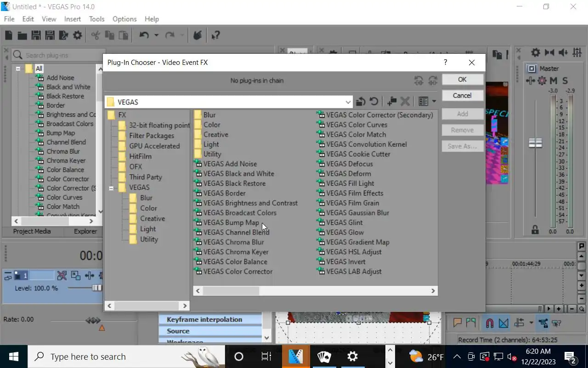Click the What's This help icon
Image resolution: width=588 pixels, height=368 pixels.
coord(215,35)
